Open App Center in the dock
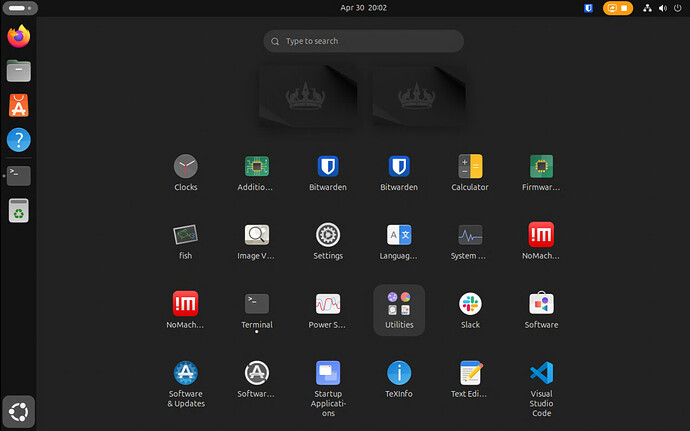The height and width of the screenshot is (431, 690). click(x=18, y=106)
